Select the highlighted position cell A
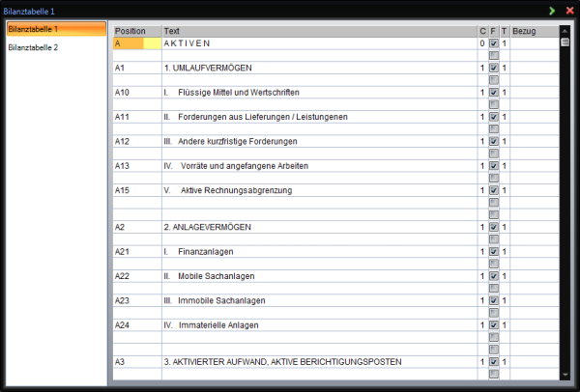The height and width of the screenshot is (392, 580). pyautogui.click(x=137, y=43)
